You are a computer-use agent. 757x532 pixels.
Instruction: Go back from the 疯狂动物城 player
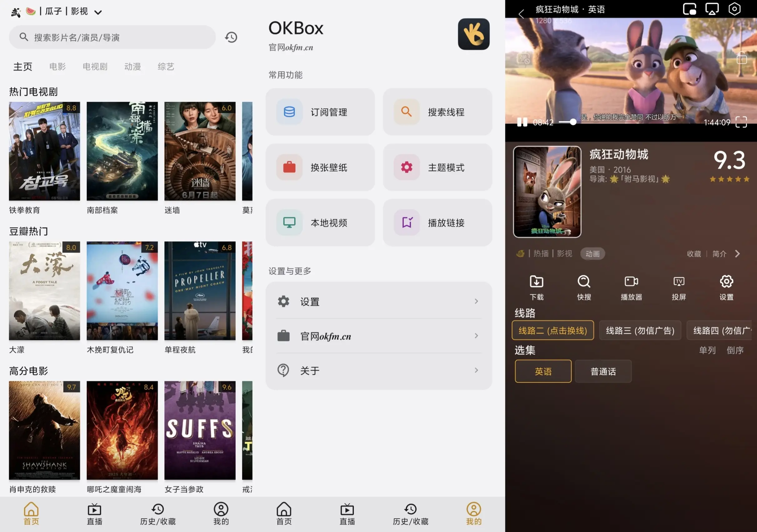coord(521,13)
